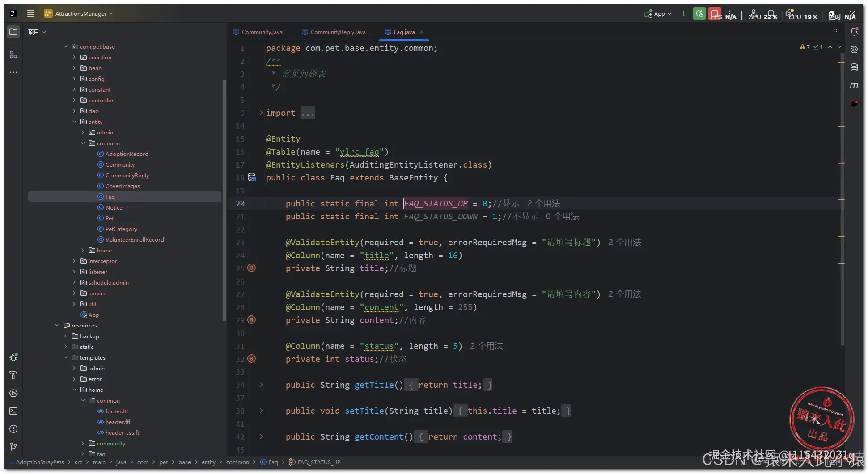The image size is (868, 474).
Task: Expand the entity admin package
Action: point(83,132)
